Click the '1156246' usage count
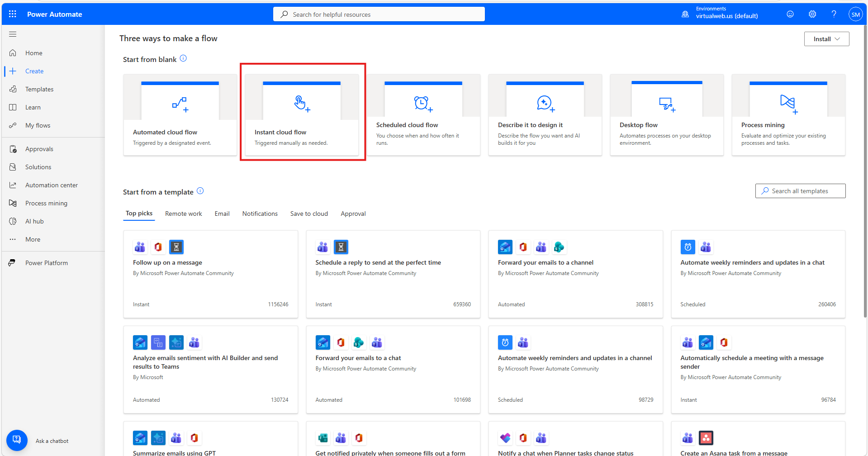Screen dimensions: 868x456 278,304
